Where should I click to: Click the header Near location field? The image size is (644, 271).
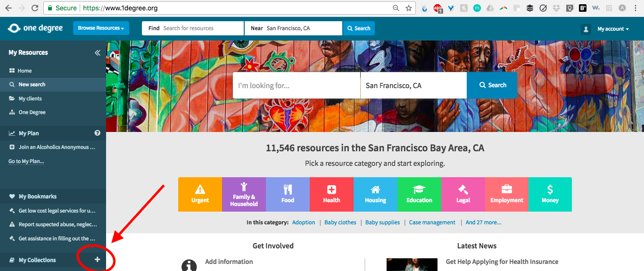293,28
